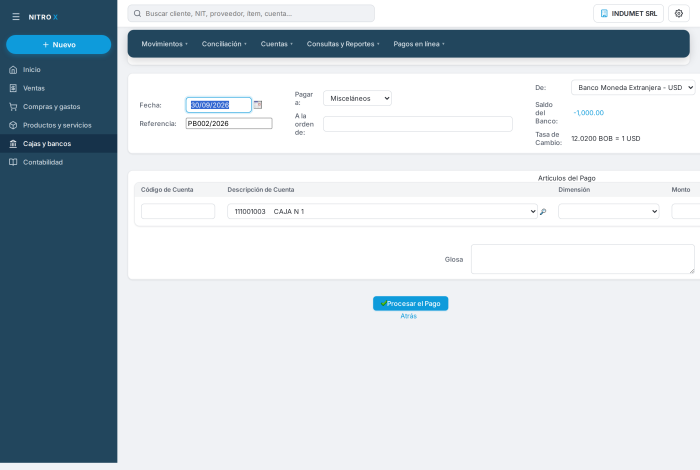Screen dimensions: 700x470
Task: Click the Artículos del Pago heading
Action: 567,178
